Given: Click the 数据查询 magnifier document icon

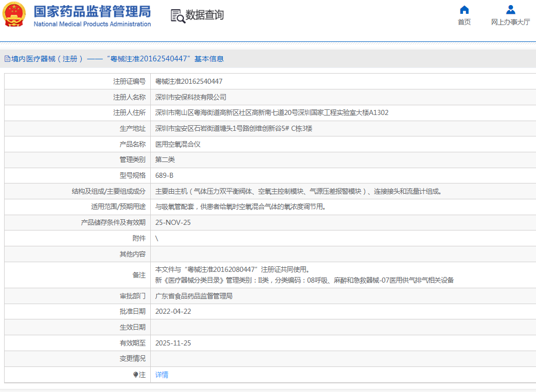Looking at the screenshot, I should 178,16.
